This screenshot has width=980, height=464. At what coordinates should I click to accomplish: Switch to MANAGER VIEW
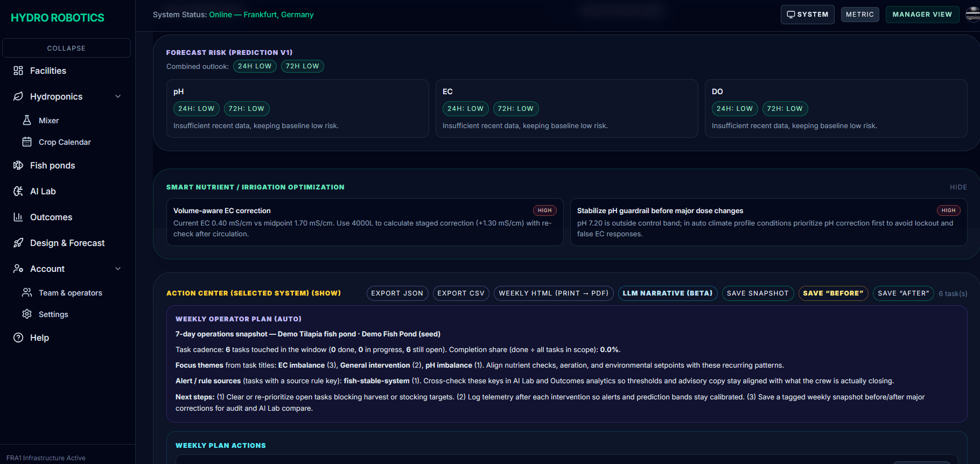(922, 15)
